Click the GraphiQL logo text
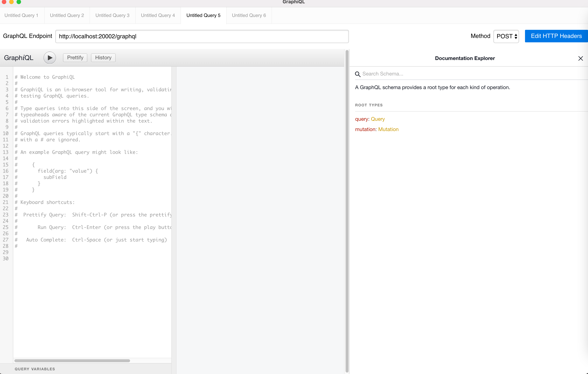 click(19, 58)
